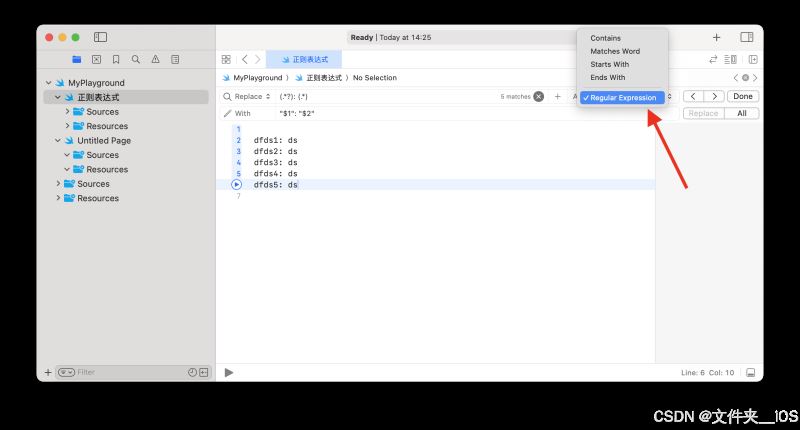Click the Done button
The width and height of the screenshot is (800, 430).
point(742,97)
